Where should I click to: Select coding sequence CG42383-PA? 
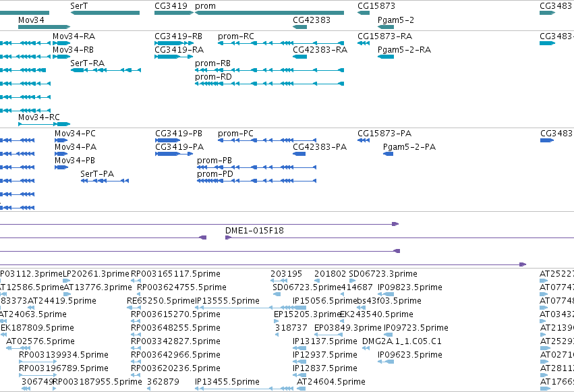point(299,154)
